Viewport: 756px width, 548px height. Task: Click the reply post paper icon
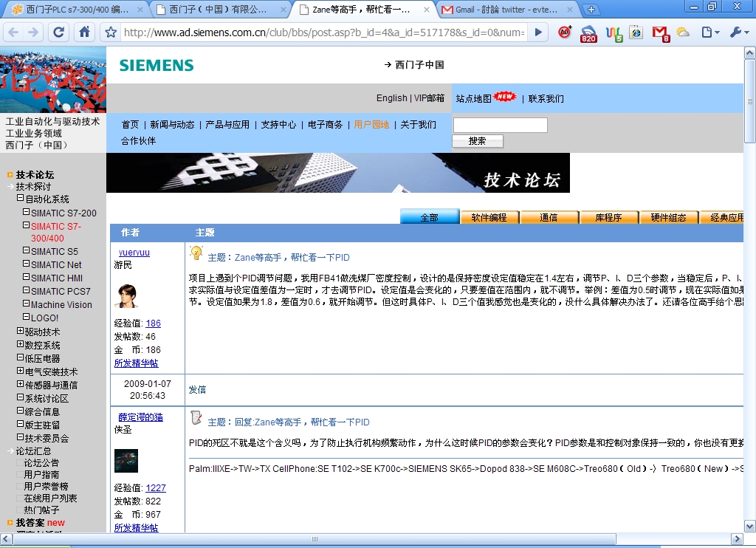coord(196,417)
